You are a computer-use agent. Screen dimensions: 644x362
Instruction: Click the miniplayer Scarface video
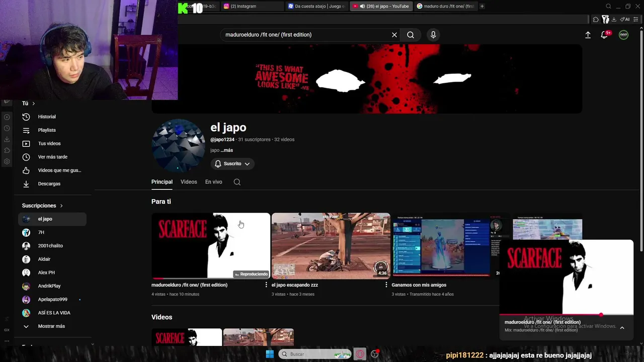pyautogui.click(x=567, y=277)
